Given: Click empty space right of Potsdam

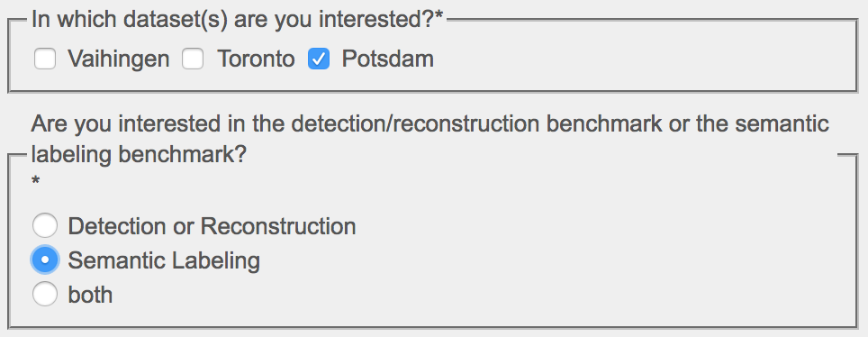Looking at the screenshot, I should pos(642,59).
